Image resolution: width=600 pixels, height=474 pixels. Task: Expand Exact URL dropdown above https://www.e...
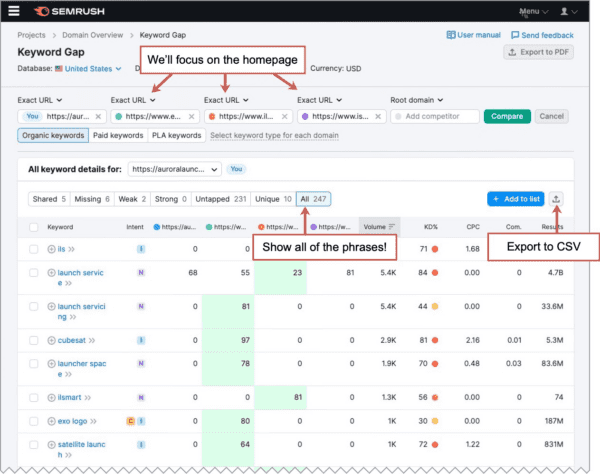(133, 100)
